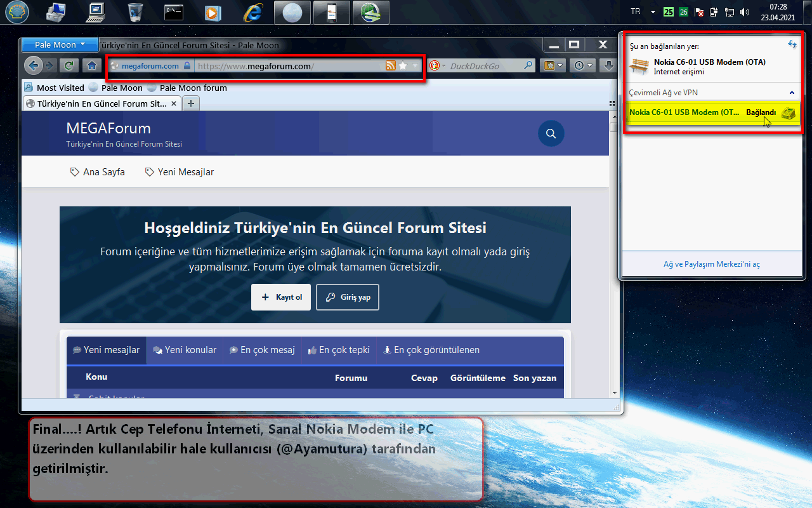Image resolution: width=812 pixels, height=508 pixels.
Task: Open the Ana Sayfa navigation link
Action: [x=98, y=172]
